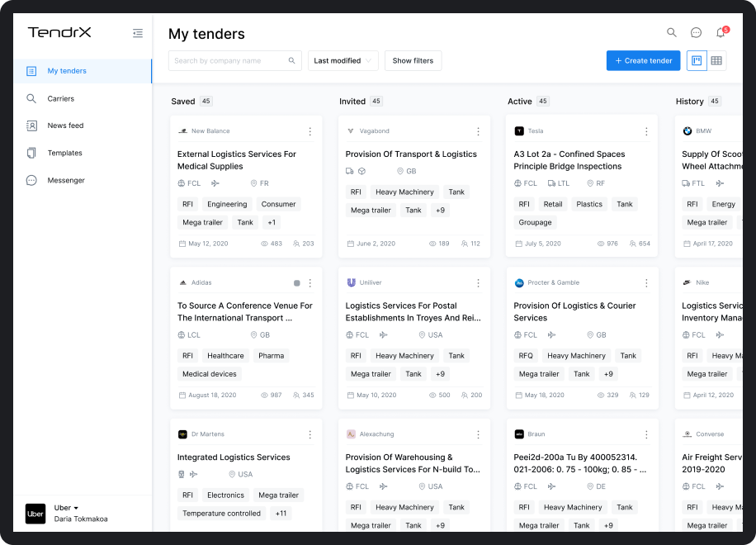This screenshot has width=756, height=545.
Task: Click views eye icon on New Balance card
Action: point(264,244)
